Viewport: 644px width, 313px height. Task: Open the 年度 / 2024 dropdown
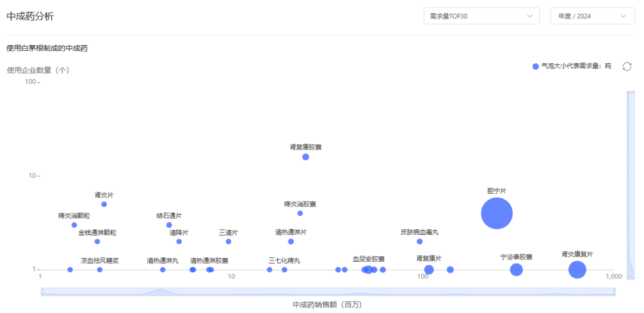(x=592, y=17)
